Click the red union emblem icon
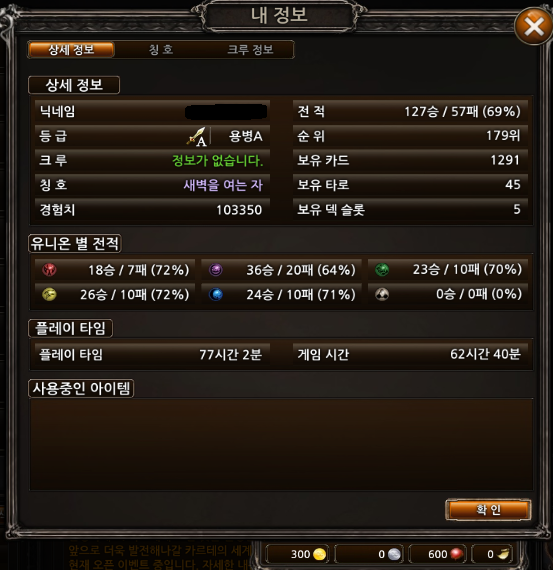Screen dimensions: 553x570 [49, 270]
